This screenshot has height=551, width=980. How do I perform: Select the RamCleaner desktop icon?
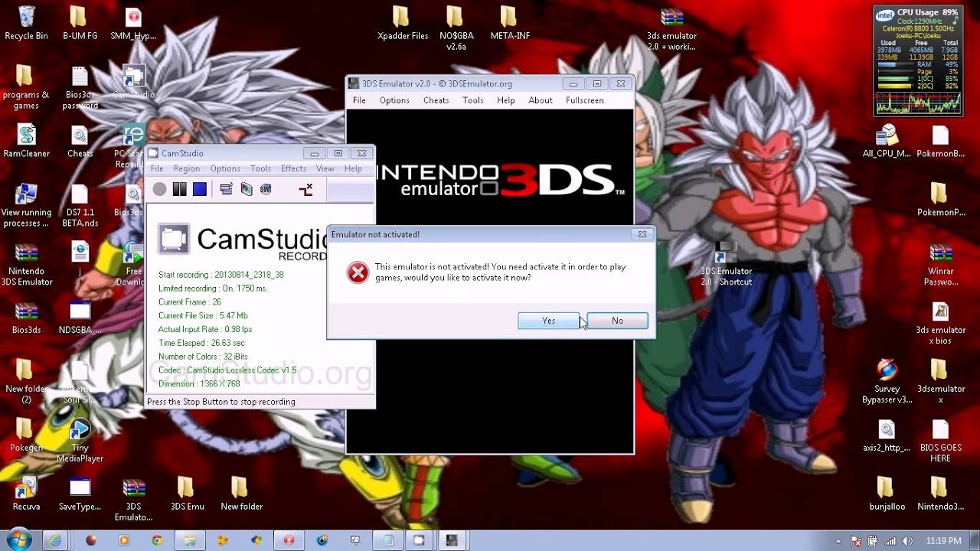26,142
